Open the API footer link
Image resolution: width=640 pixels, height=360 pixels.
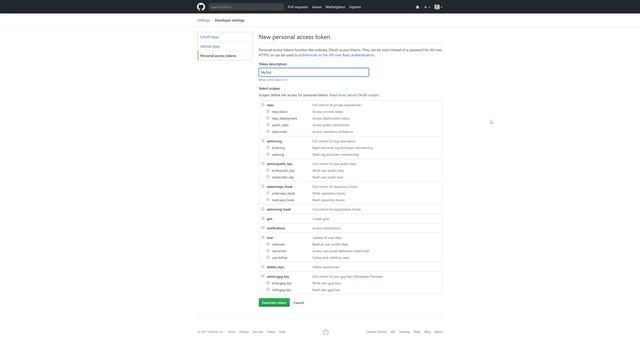pos(393,332)
